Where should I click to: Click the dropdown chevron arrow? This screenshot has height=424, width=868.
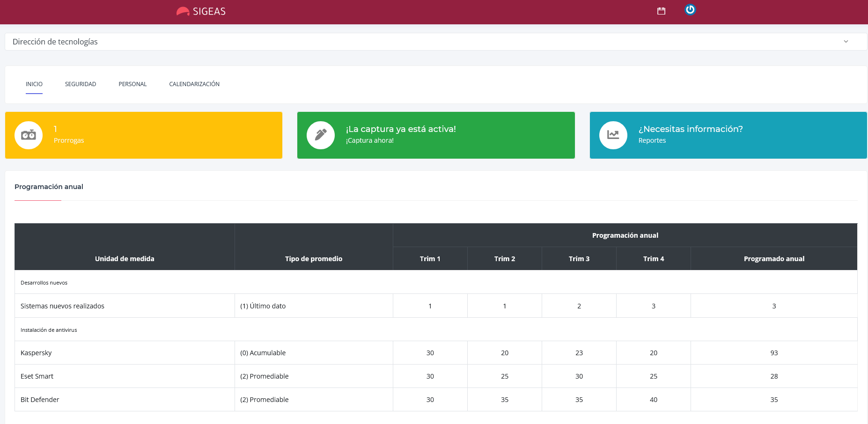click(846, 42)
